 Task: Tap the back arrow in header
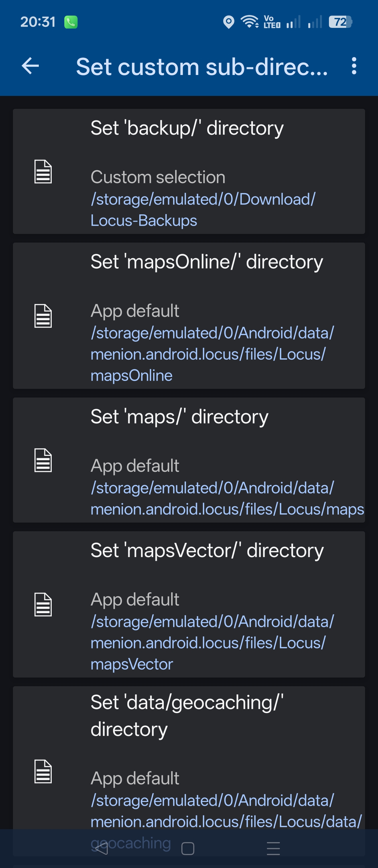pyautogui.click(x=30, y=66)
